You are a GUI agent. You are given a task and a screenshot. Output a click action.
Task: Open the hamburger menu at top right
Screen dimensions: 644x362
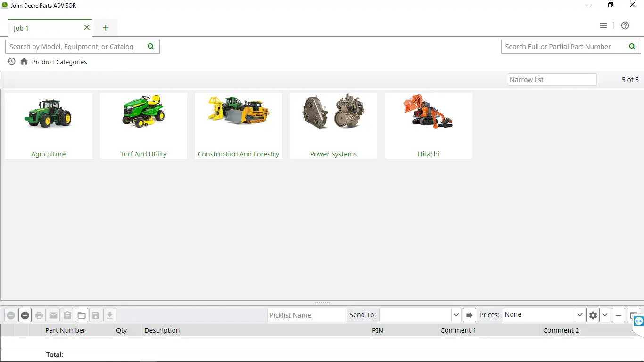pyautogui.click(x=603, y=25)
